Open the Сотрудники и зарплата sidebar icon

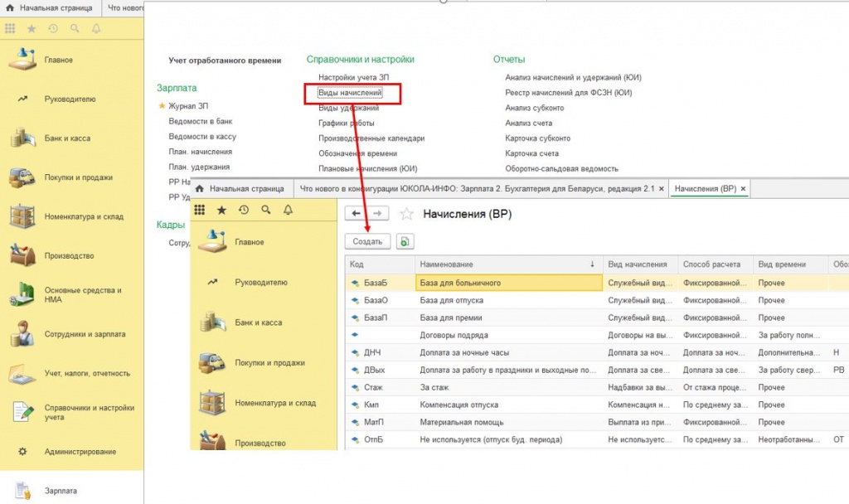tap(22, 334)
